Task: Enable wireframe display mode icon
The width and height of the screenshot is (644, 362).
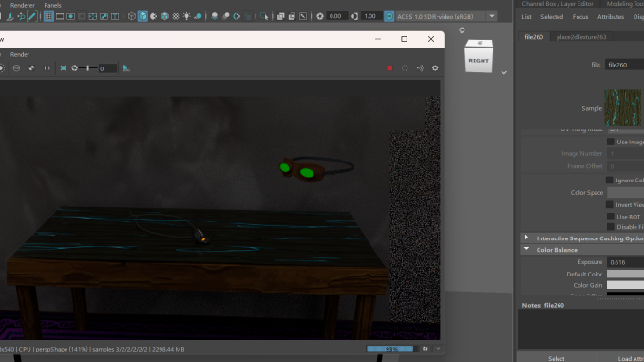Action: coord(132,16)
